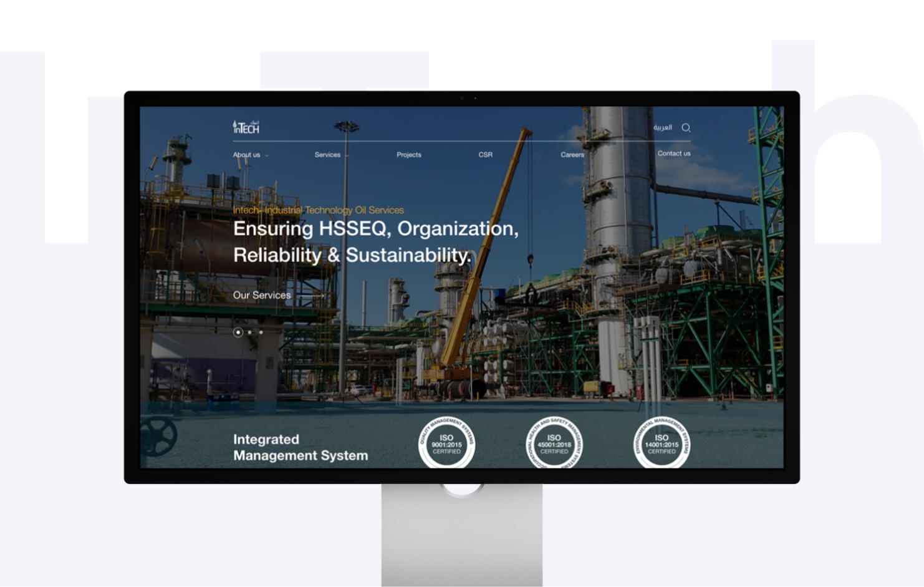Click the Integrated Management System heading
The width and height of the screenshot is (924, 587).
[x=300, y=447]
